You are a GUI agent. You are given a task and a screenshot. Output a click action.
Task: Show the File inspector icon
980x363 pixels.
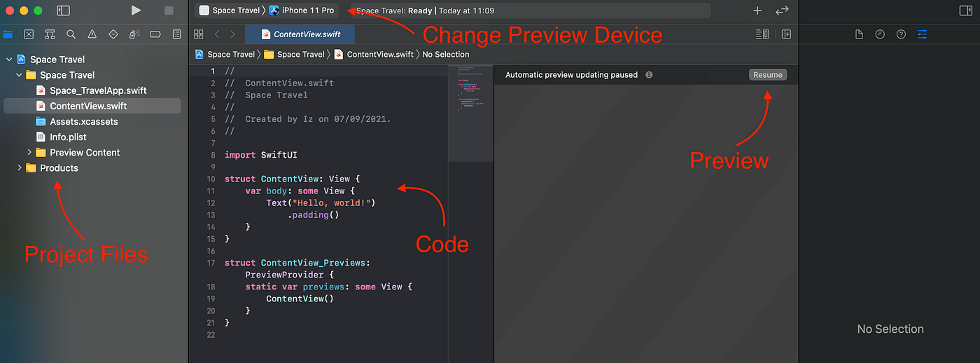tap(859, 34)
